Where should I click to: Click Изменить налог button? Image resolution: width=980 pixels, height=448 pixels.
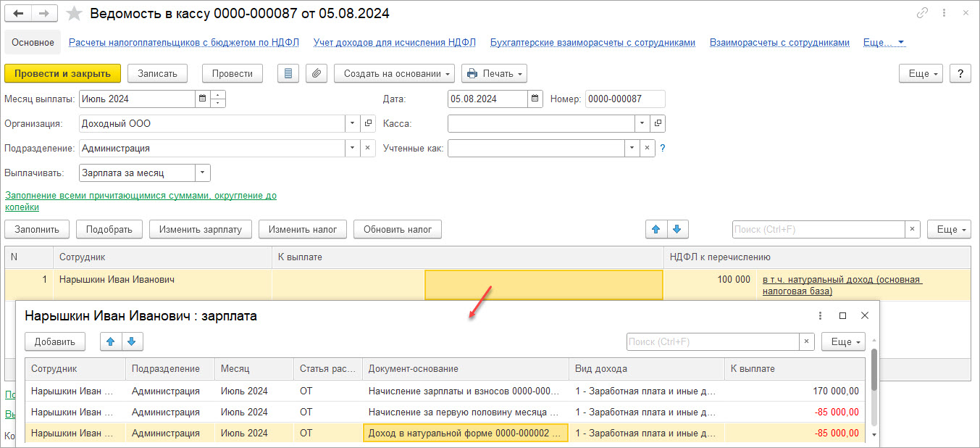(x=303, y=229)
